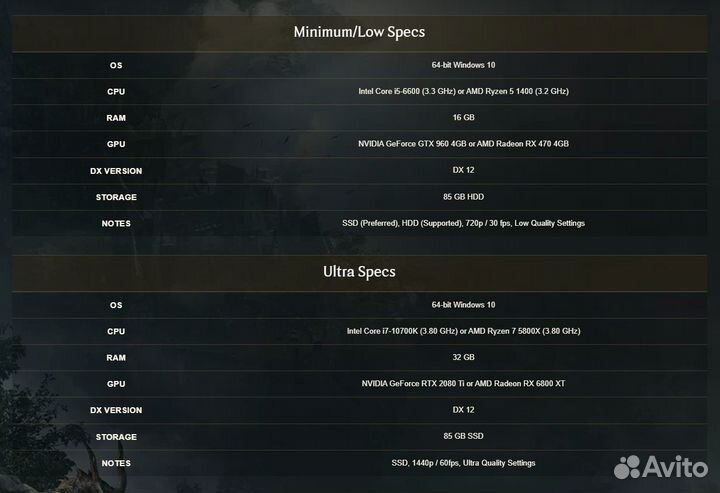Click the GeForce GTX 960 GPU value
The height and width of the screenshot is (493, 720).
463,144
